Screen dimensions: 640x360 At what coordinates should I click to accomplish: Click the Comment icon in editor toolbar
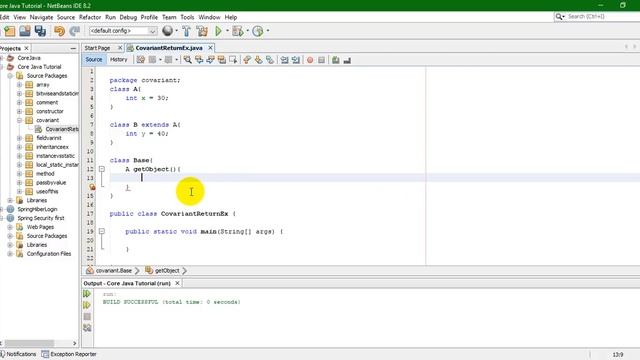click(x=336, y=60)
